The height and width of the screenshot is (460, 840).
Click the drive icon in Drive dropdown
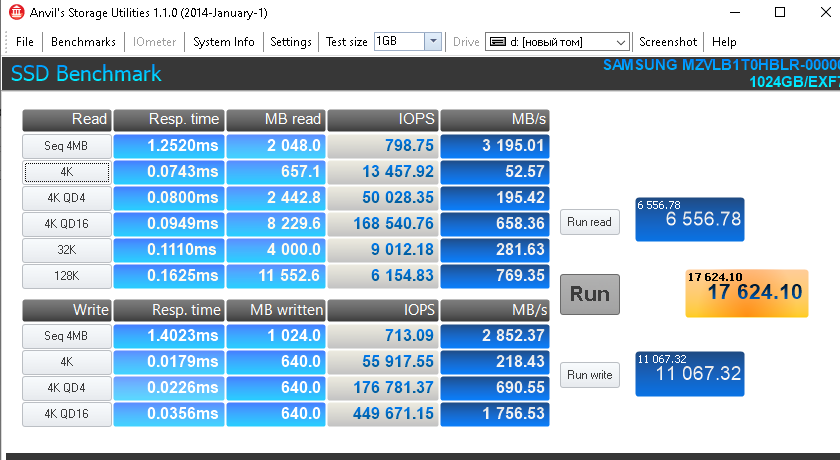point(496,42)
